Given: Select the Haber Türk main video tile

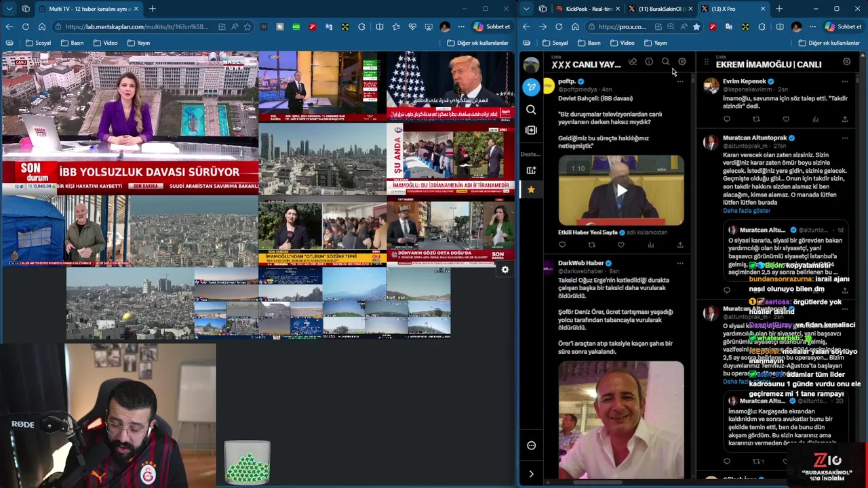Looking at the screenshot, I should pyautogui.click(x=129, y=123).
